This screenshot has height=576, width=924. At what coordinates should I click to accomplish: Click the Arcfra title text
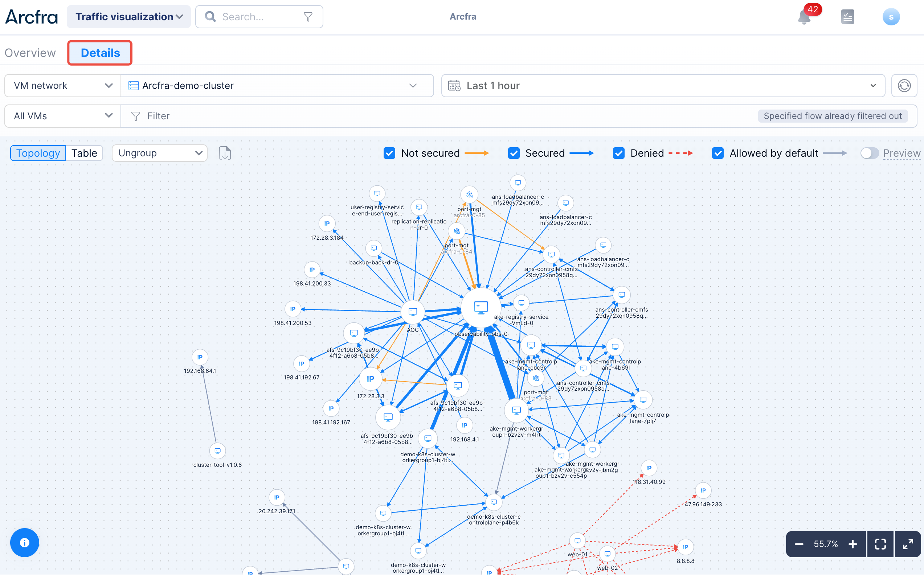click(463, 17)
